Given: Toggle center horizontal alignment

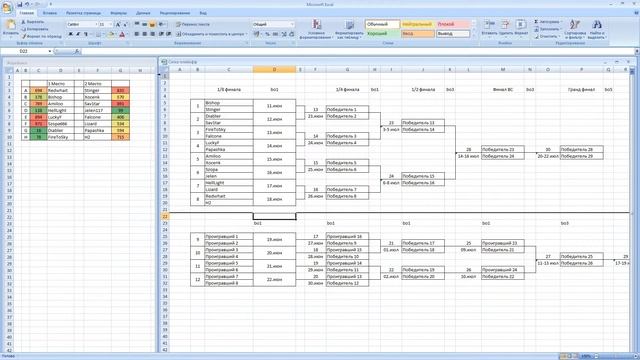Looking at the screenshot, I should coord(144,34).
